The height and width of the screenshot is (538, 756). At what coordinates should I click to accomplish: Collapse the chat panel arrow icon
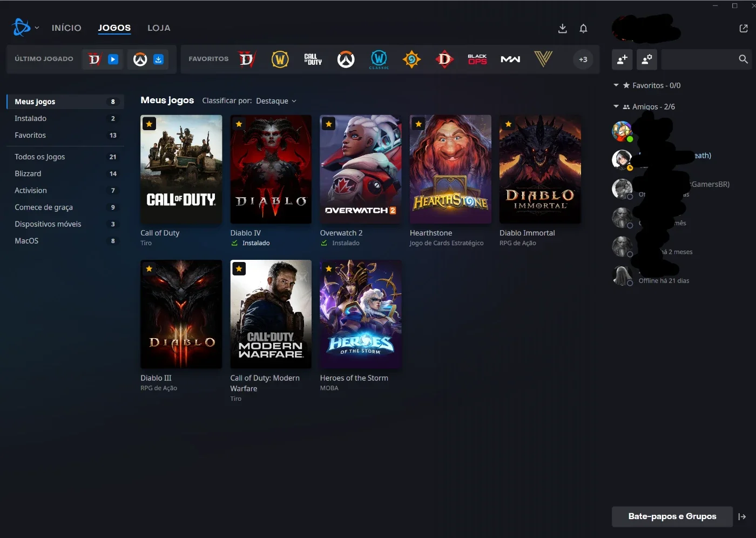pyautogui.click(x=742, y=516)
